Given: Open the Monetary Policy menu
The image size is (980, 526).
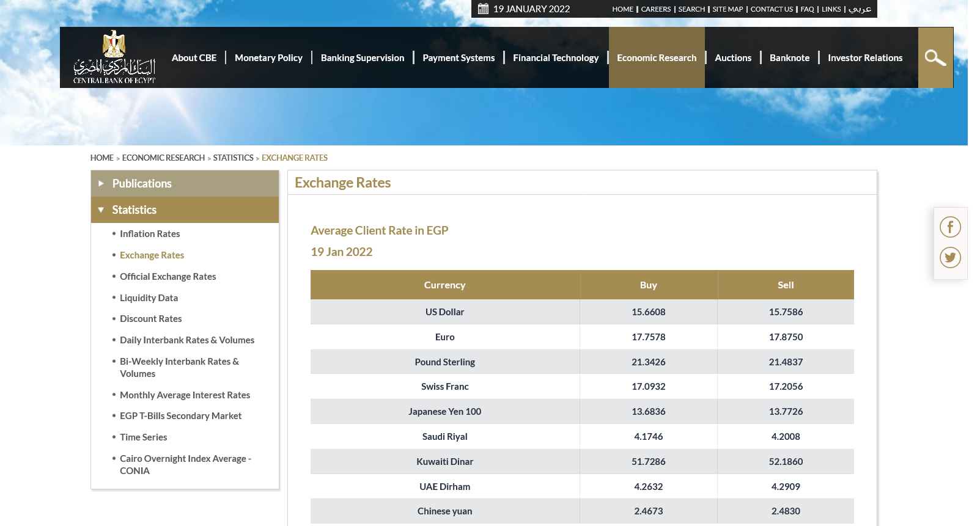Looking at the screenshot, I should click(268, 57).
